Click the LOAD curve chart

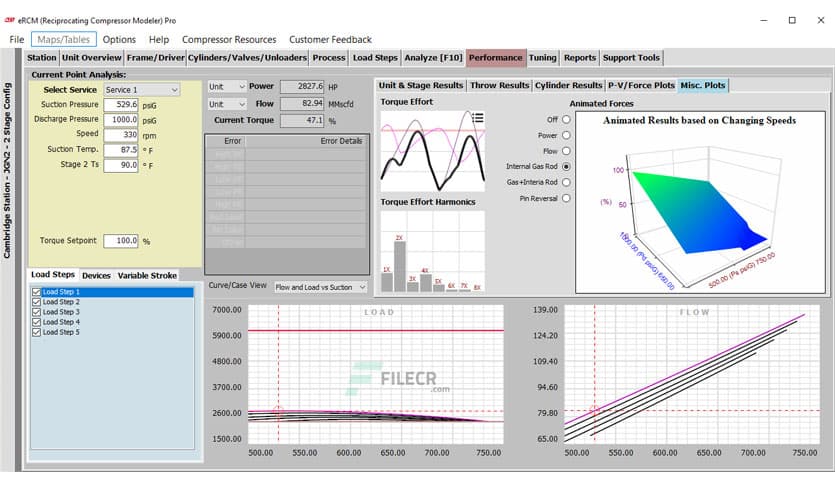pyautogui.click(x=376, y=374)
